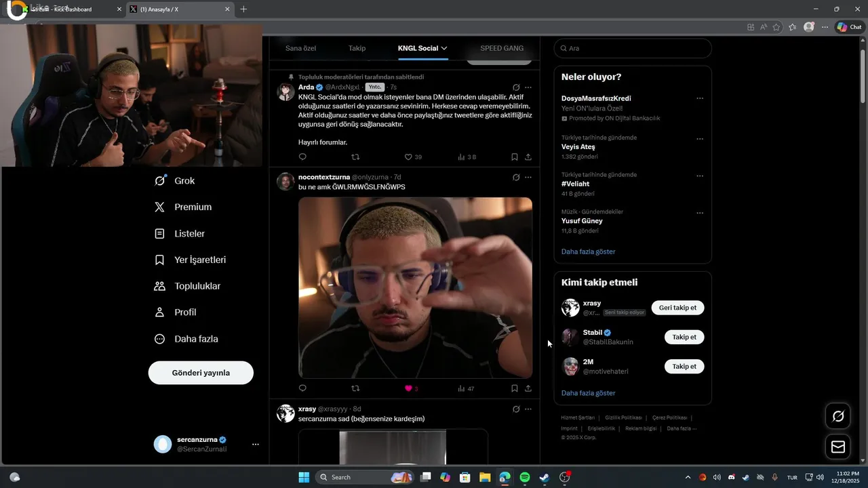This screenshot has width=868, height=488.
Task: Follow back xrasy with Geri takip et
Action: pyautogui.click(x=677, y=308)
